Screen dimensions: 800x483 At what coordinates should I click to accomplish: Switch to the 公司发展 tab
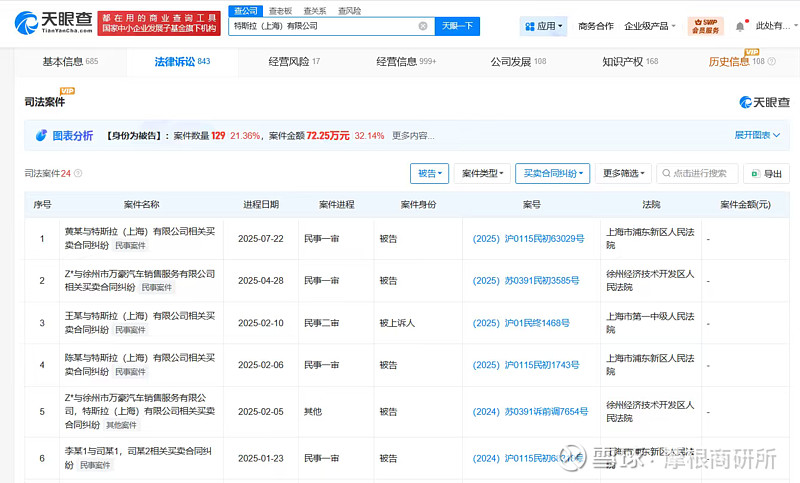[x=518, y=62]
